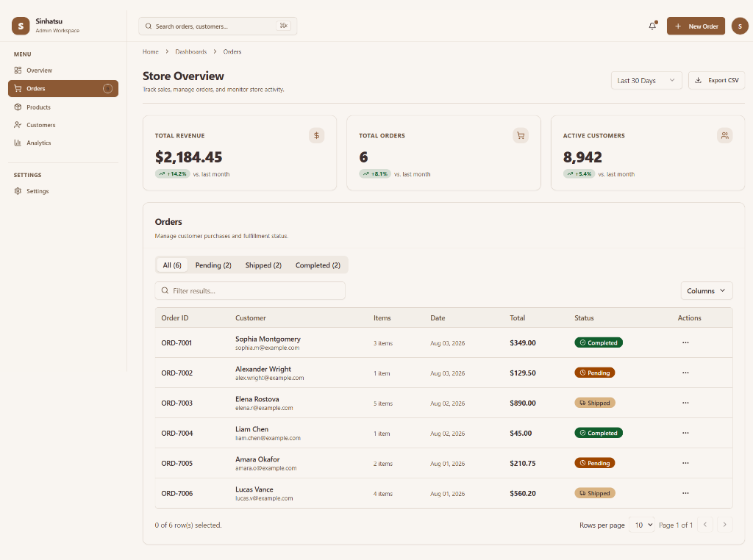
Task: Click the dollar icon on Total Revenue card
Action: 316,135
